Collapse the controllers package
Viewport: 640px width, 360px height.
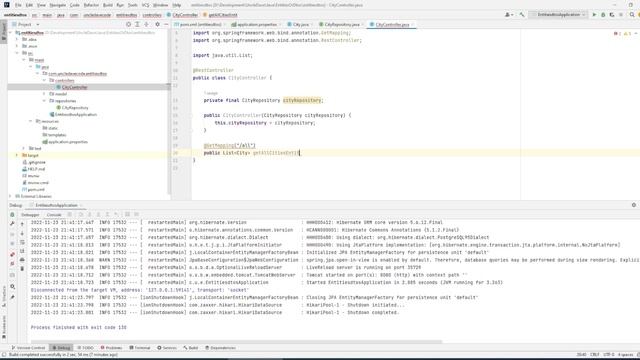44,80
